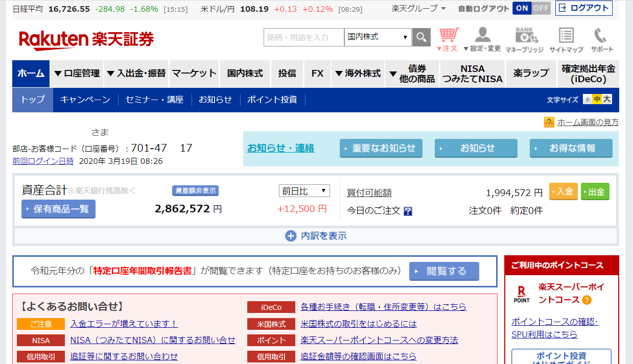Screen dimensions: 633x364
Task: Open the マーケット menu tab
Action: [x=194, y=74]
